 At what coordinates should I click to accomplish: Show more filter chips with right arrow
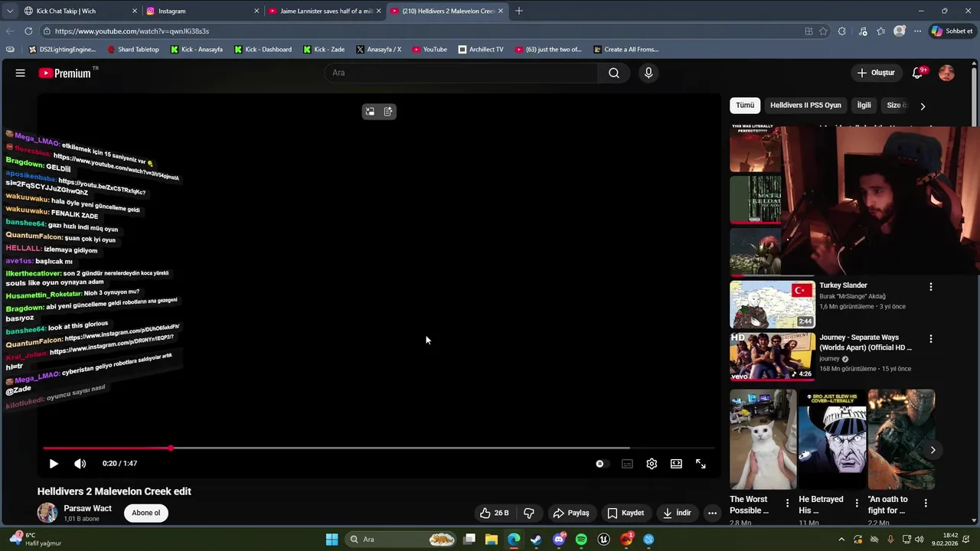click(x=923, y=106)
